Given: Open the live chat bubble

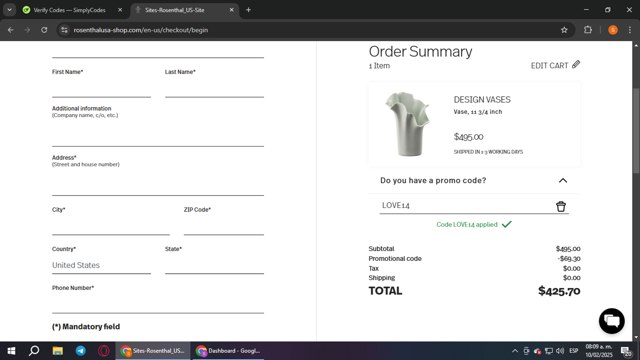Looking at the screenshot, I should [x=611, y=321].
